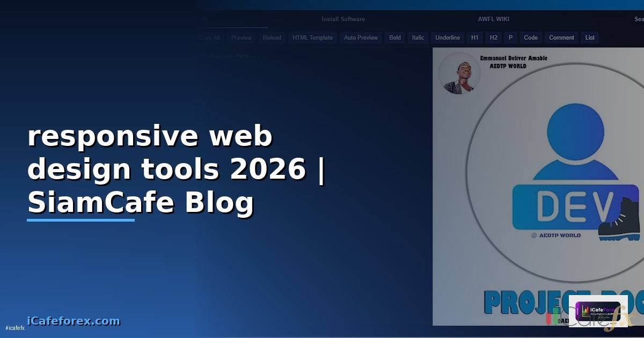Apply Underline formatting
The height and width of the screenshot is (338, 644).
(x=448, y=38)
